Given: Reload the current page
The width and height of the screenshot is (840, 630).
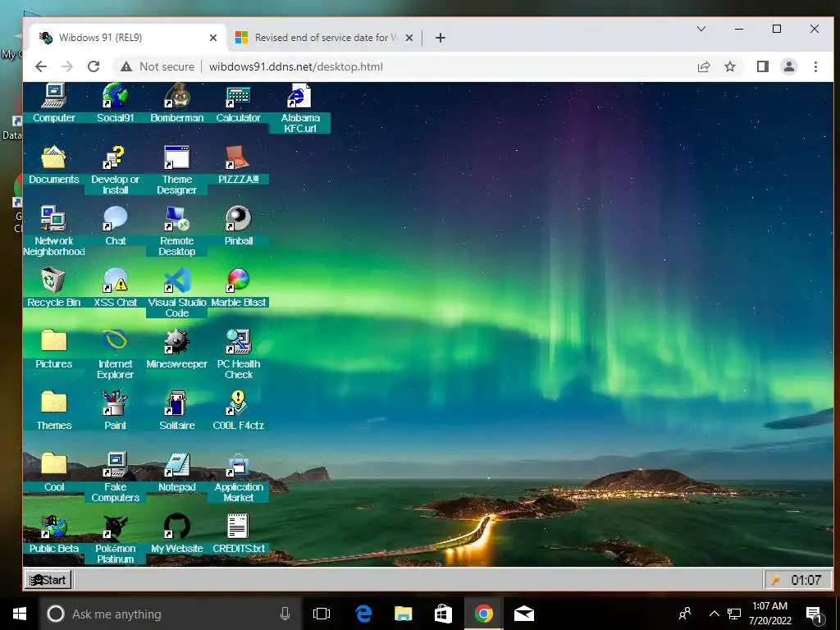Looking at the screenshot, I should coord(94,66).
